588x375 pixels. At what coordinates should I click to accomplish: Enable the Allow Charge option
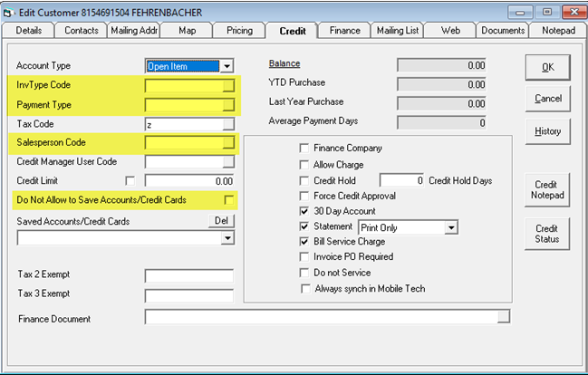304,165
